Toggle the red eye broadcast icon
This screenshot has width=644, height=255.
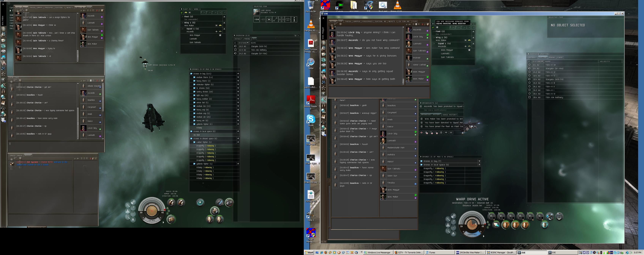(421, 133)
